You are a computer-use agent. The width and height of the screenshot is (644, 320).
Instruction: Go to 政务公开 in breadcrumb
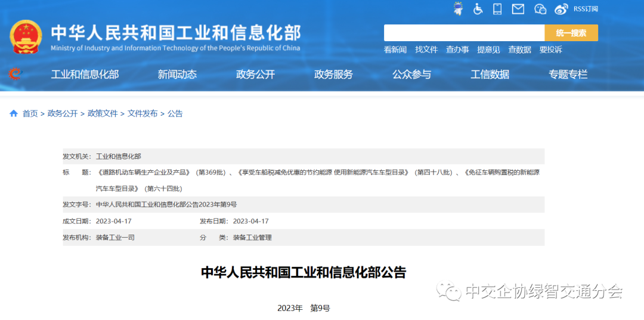[63, 114]
